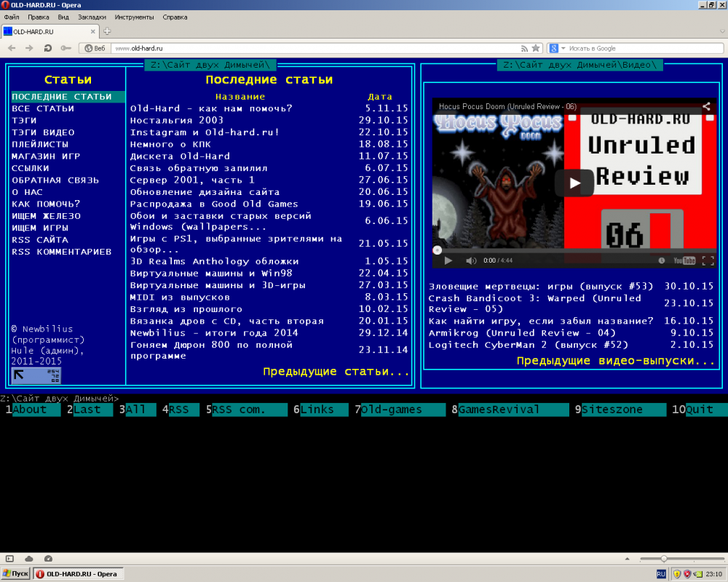
Task: Click the Пуск Start button
Action: pyautogui.click(x=16, y=574)
